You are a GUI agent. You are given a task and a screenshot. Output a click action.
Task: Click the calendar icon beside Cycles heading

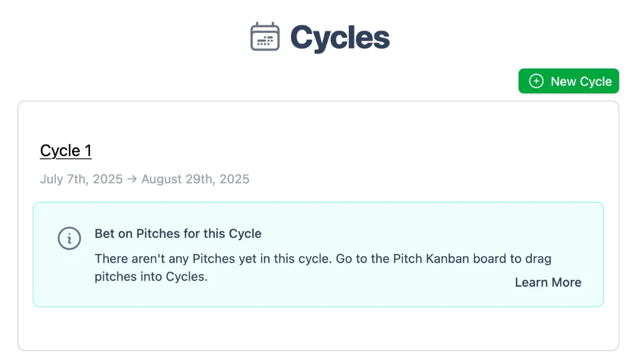click(x=265, y=36)
